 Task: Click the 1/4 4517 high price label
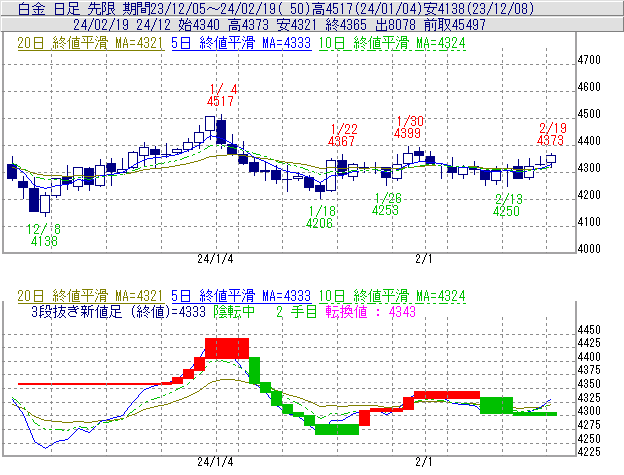click(x=221, y=95)
